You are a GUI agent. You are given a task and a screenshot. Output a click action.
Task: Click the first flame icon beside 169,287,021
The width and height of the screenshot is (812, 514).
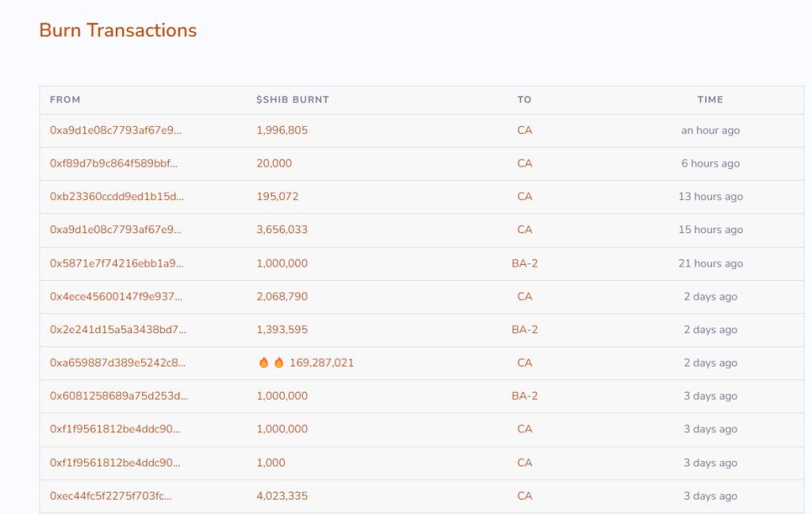pyautogui.click(x=263, y=362)
